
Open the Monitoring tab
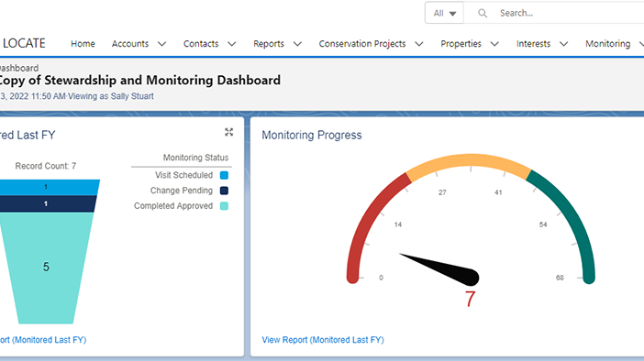coord(608,43)
